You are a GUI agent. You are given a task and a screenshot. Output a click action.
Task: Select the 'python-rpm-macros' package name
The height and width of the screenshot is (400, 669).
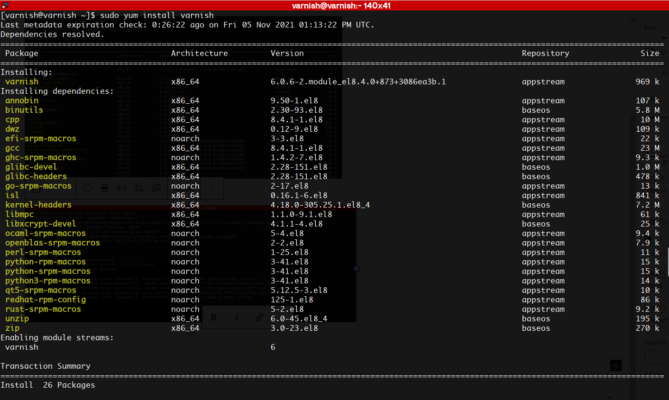point(45,262)
